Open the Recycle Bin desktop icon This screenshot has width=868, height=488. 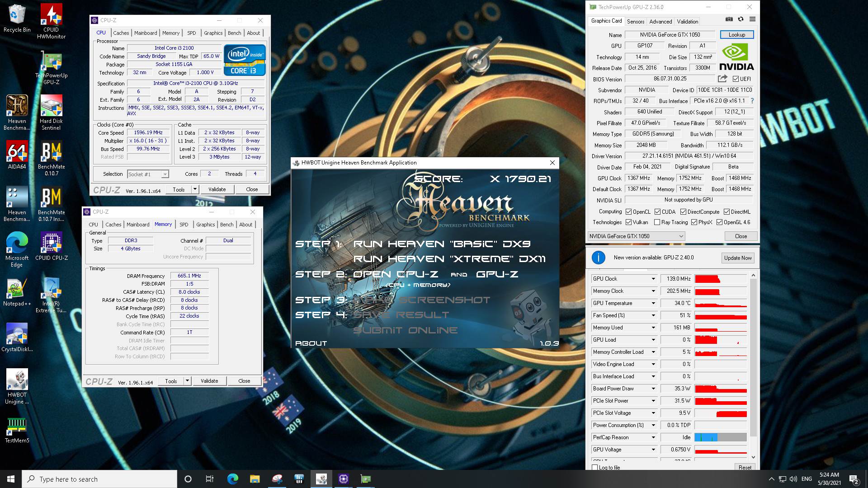point(17,19)
